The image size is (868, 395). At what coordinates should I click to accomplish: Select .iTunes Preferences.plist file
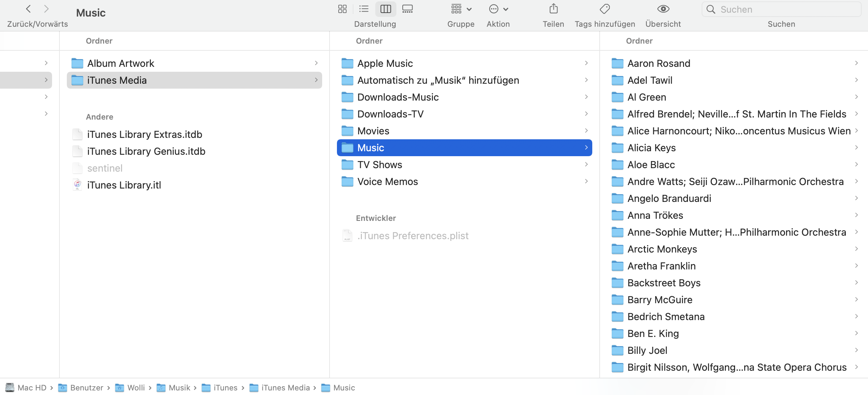pos(413,236)
